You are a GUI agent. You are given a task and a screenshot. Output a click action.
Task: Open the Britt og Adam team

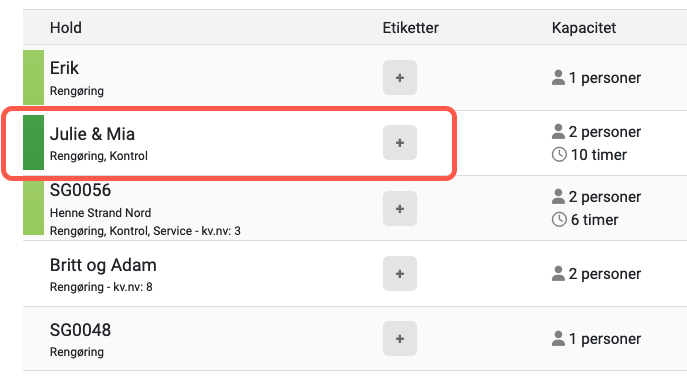tap(103, 265)
